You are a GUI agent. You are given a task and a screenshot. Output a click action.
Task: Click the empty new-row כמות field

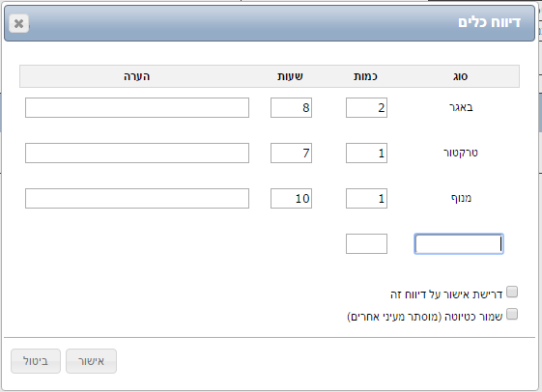pyautogui.click(x=366, y=244)
